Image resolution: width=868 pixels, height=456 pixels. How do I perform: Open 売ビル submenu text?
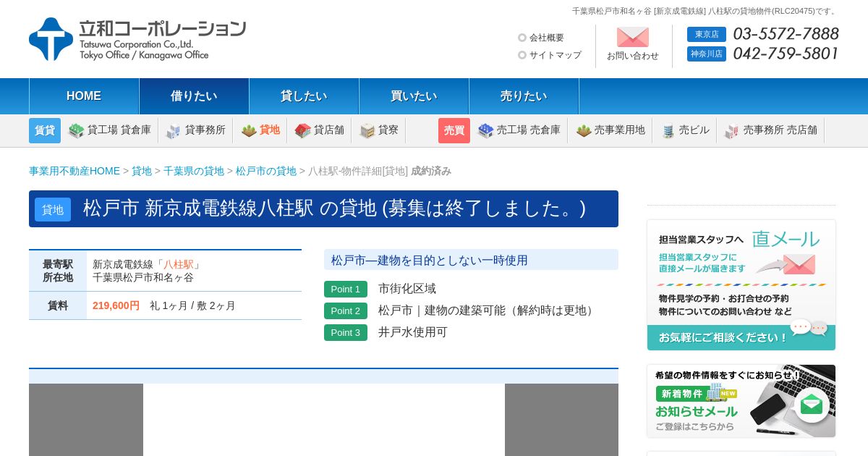click(694, 130)
